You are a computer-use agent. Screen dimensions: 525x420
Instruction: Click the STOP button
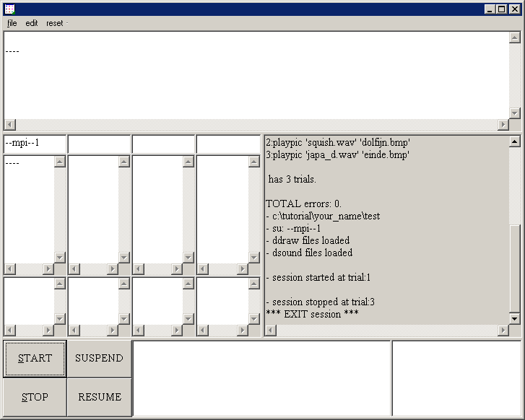coord(35,397)
